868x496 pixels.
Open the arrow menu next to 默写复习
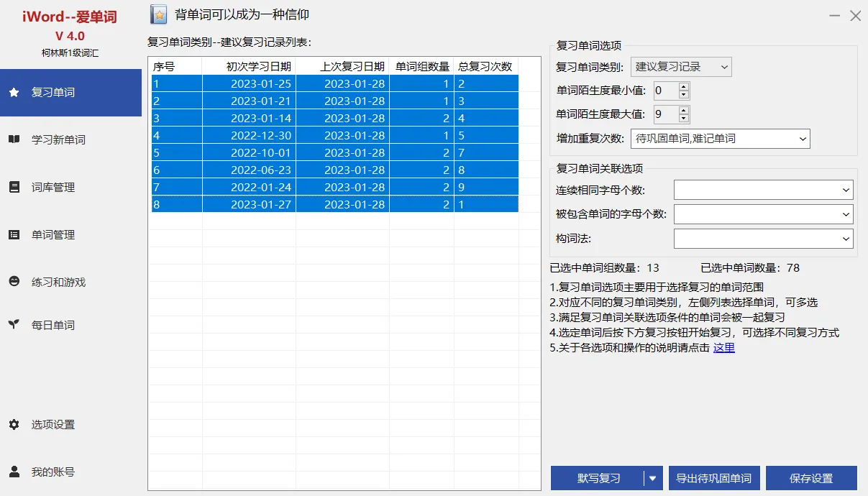pyautogui.click(x=652, y=477)
